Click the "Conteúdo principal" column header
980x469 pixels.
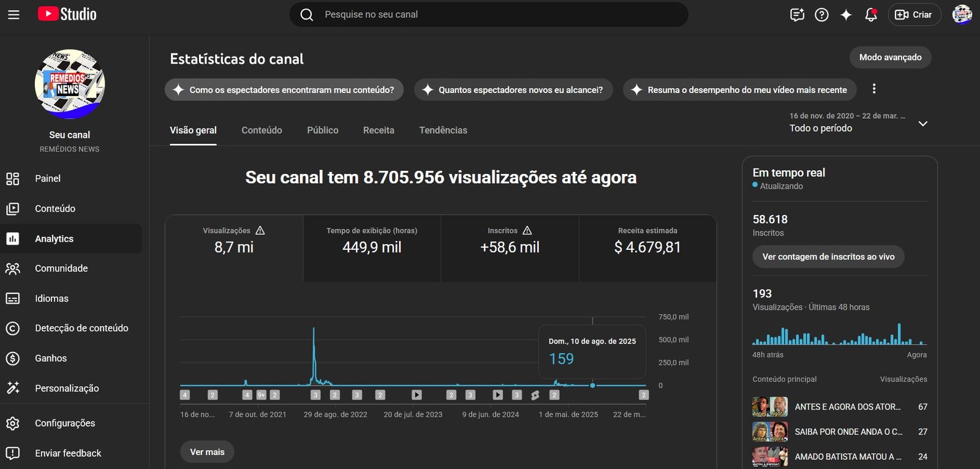[785, 380]
